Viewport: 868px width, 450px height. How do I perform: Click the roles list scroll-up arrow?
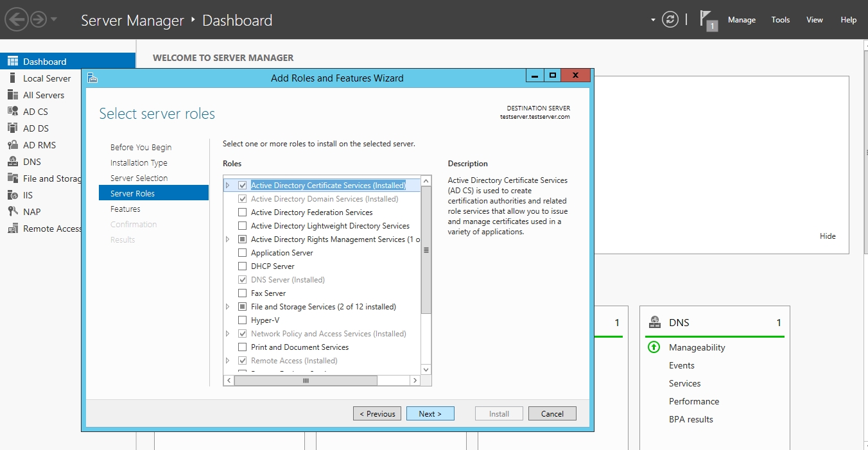tap(426, 181)
